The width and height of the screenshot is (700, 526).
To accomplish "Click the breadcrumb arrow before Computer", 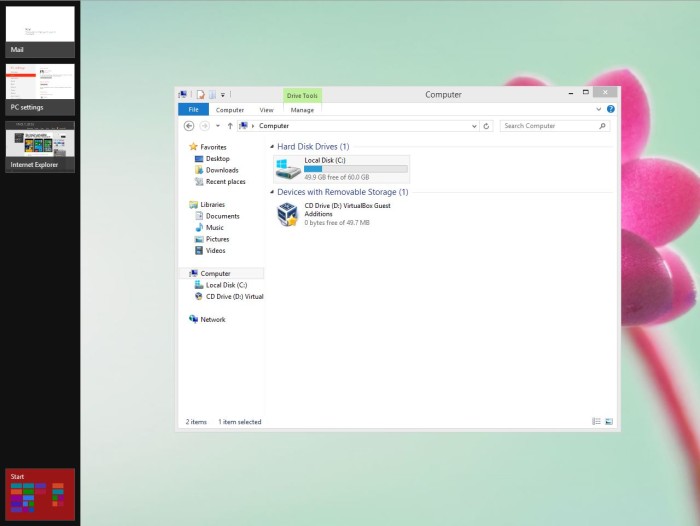I will pyautogui.click(x=253, y=126).
